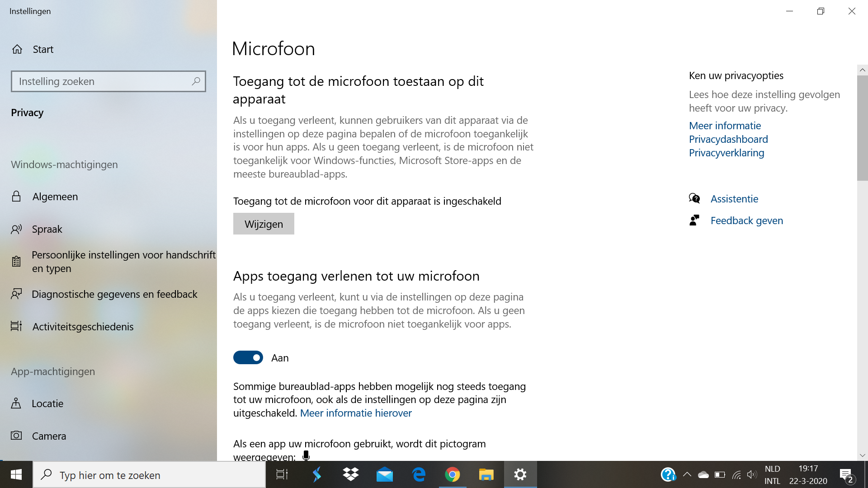Click the help question-mark tray icon
Image resolution: width=868 pixels, height=488 pixels.
point(668,474)
